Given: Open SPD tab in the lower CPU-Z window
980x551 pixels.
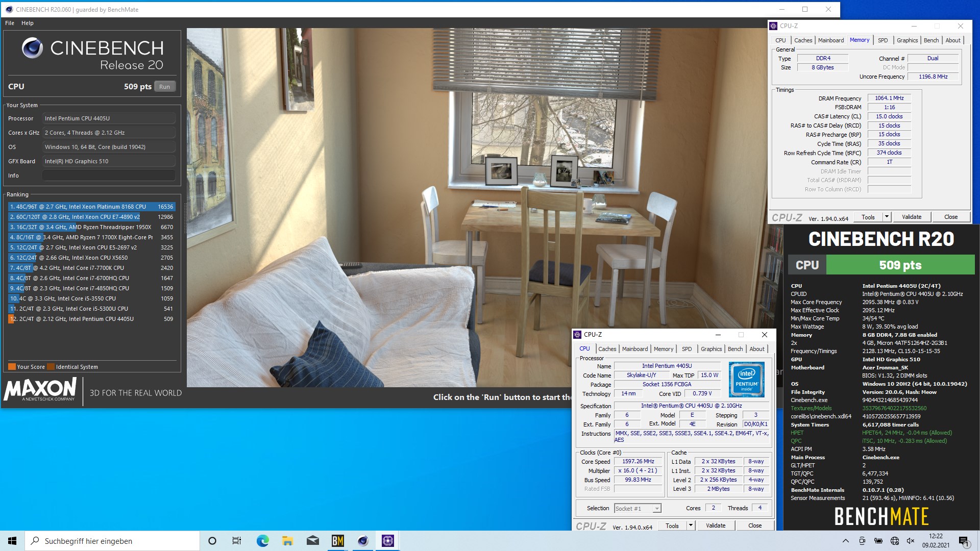Looking at the screenshot, I should coord(687,349).
